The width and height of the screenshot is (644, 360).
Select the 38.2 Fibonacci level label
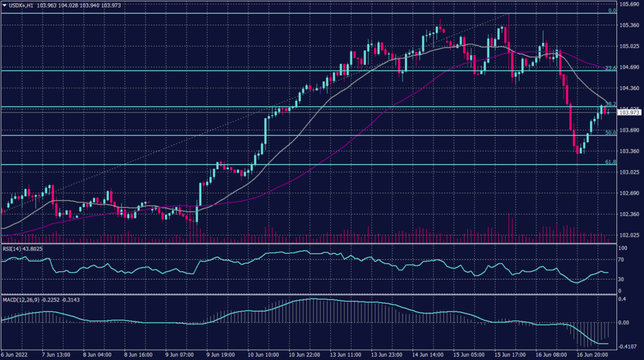click(x=609, y=104)
